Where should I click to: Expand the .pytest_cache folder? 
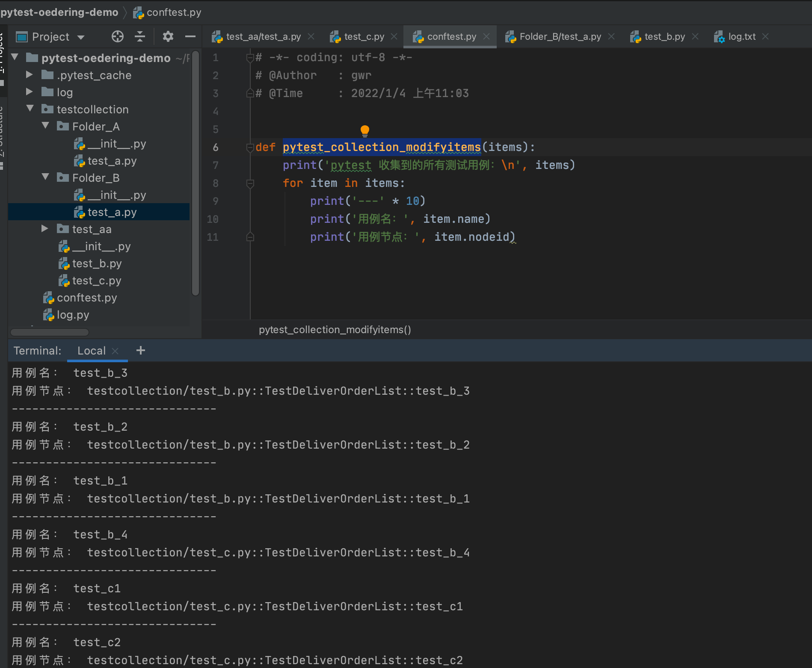click(x=30, y=75)
